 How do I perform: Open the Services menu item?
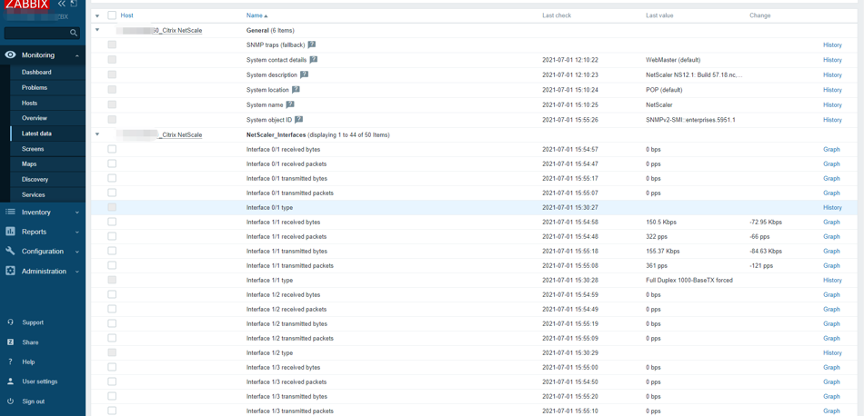tap(33, 195)
